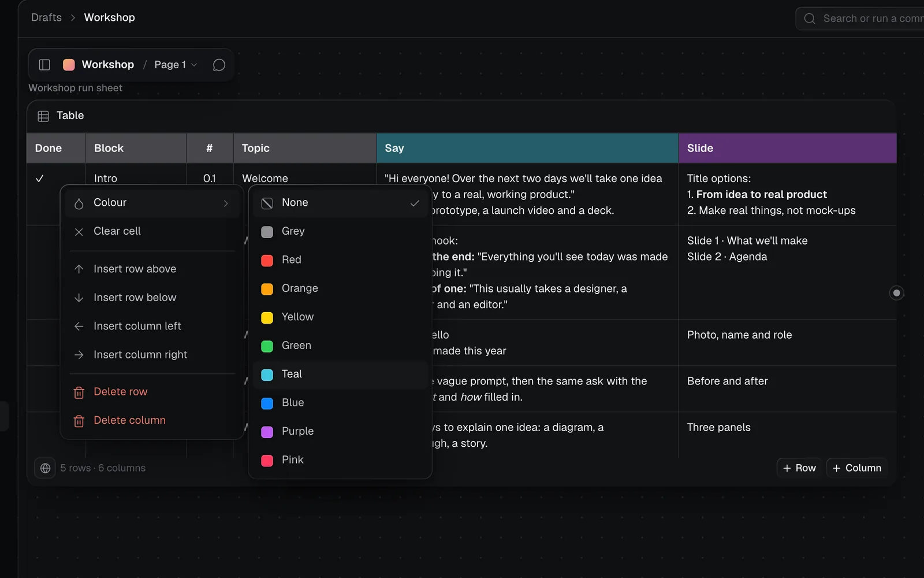The width and height of the screenshot is (924, 578).
Task: Open the Page 1 dropdown
Action: coord(176,65)
